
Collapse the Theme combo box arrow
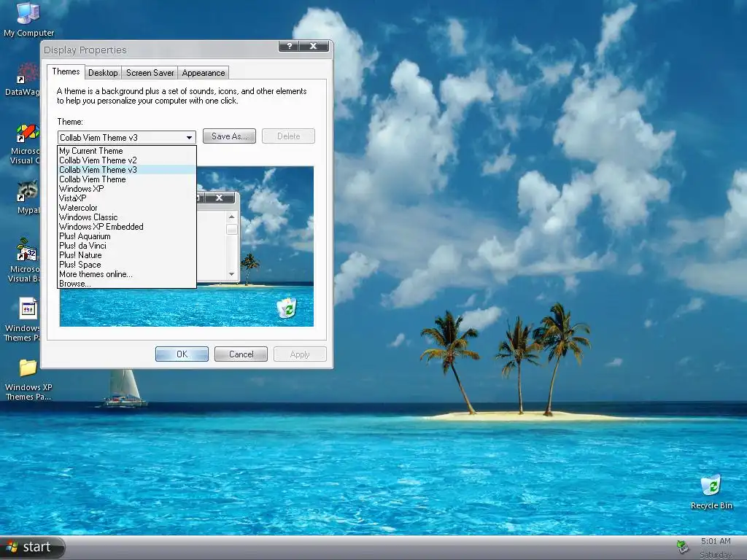[x=189, y=138]
